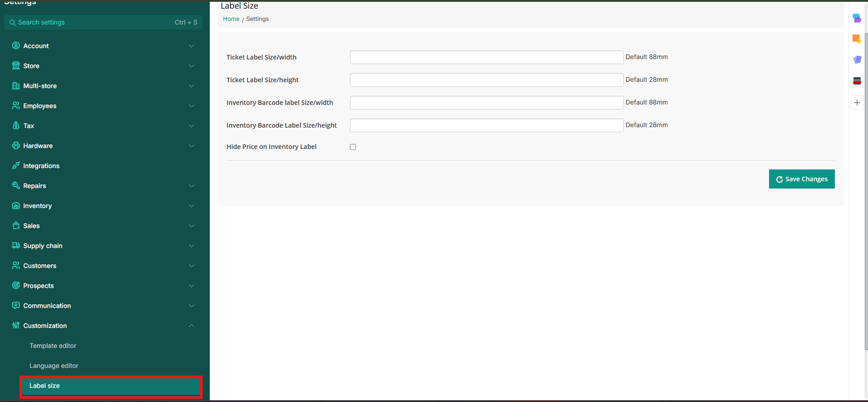
Task: Collapse the Customization section chevron
Action: (x=192, y=326)
